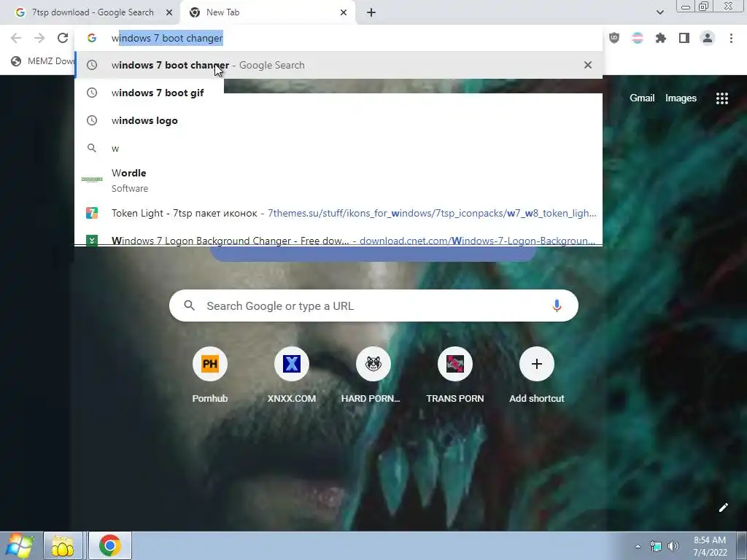Open the network tray icon
Image resolution: width=747 pixels, height=560 pixels.
656,546
